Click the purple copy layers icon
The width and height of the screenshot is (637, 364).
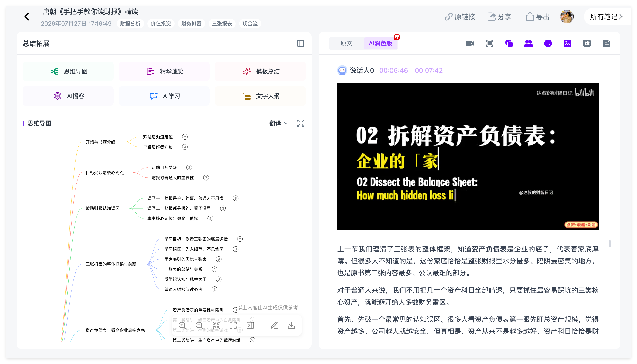click(x=509, y=44)
